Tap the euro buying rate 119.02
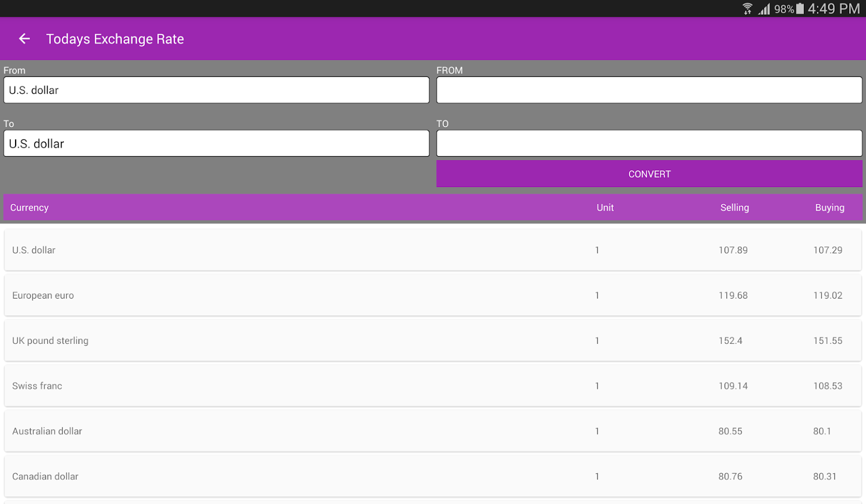Screen dimensions: 866x504 pyautogui.click(x=828, y=296)
